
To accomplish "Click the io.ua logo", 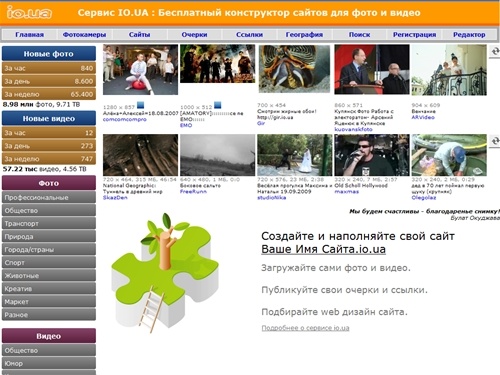I will point(29,13).
